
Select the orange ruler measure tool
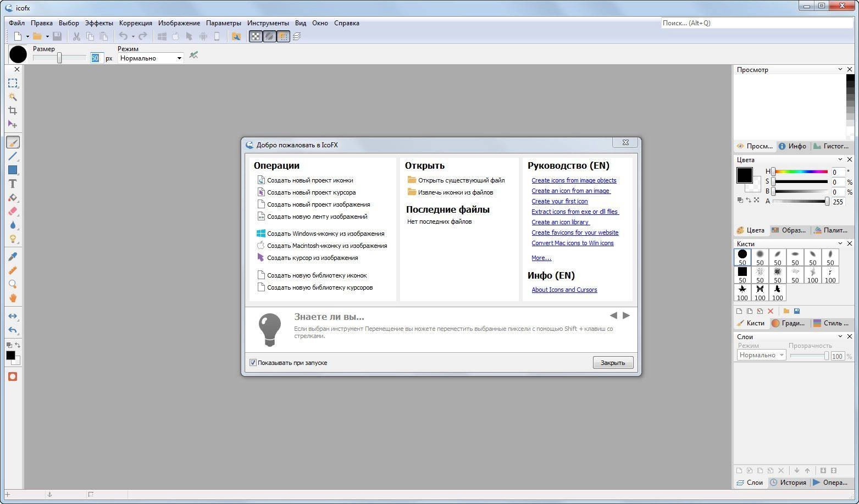(x=13, y=270)
